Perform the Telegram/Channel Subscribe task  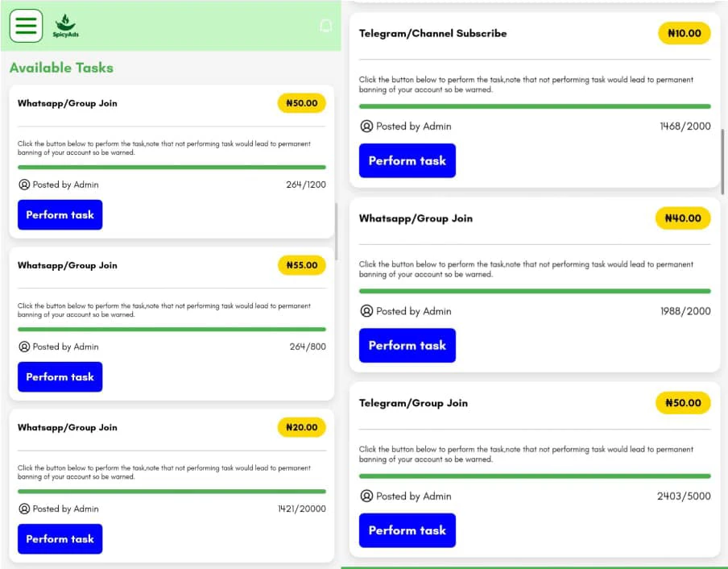[407, 161]
